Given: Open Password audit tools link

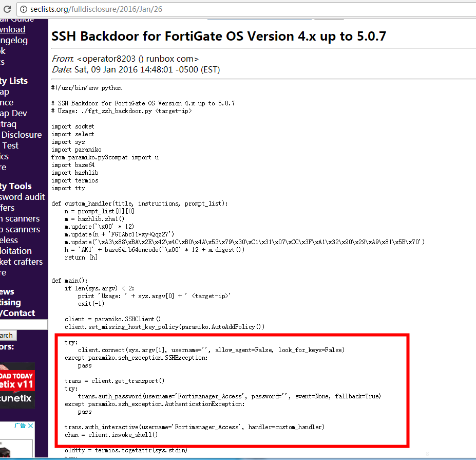Looking at the screenshot, I should tap(23, 197).
